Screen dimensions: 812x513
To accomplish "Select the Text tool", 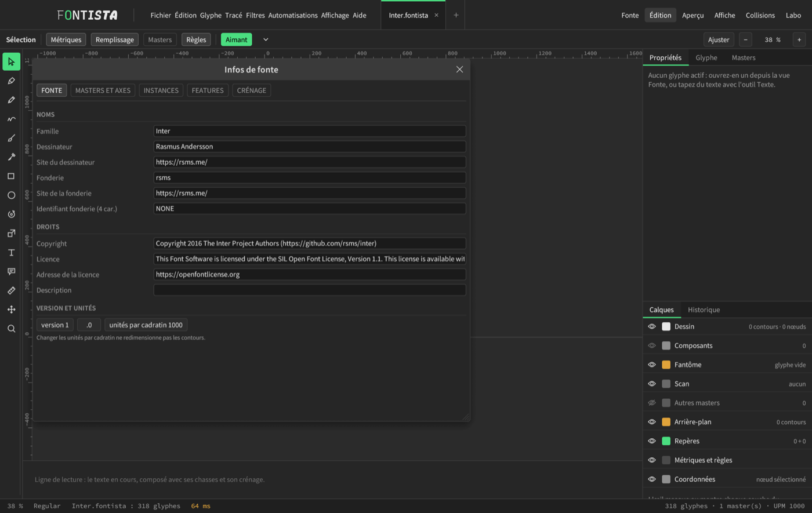I will point(11,253).
